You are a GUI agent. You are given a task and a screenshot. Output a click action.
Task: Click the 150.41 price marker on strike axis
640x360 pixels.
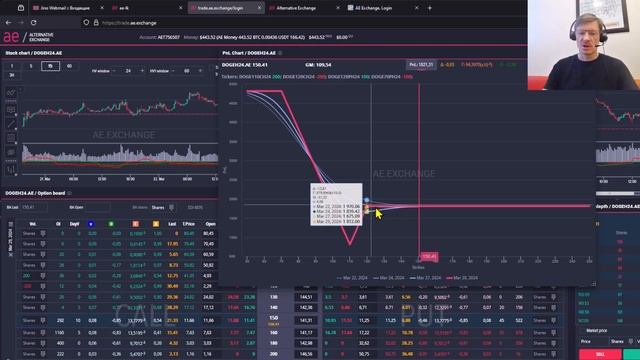tap(429, 257)
